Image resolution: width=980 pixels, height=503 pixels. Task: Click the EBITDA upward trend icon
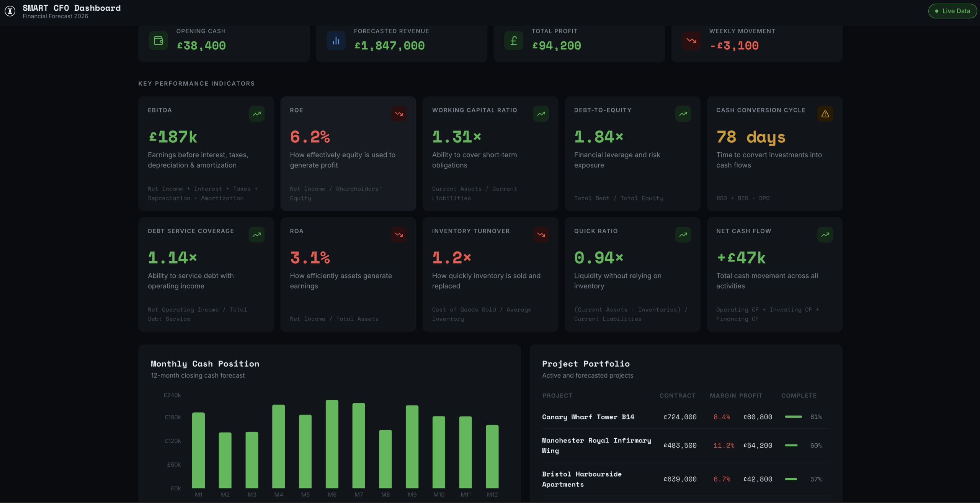click(256, 114)
